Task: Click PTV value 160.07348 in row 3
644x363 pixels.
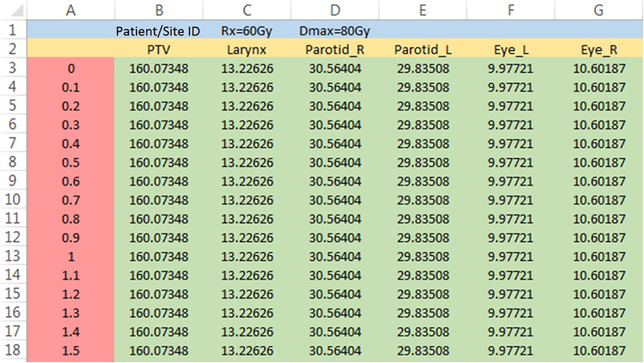Action: pyautogui.click(x=158, y=68)
